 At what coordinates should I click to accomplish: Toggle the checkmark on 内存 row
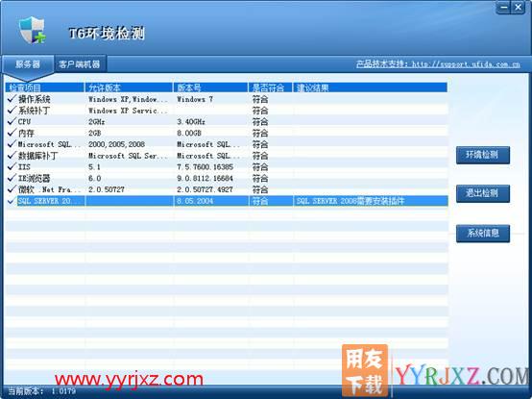coord(12,133)
